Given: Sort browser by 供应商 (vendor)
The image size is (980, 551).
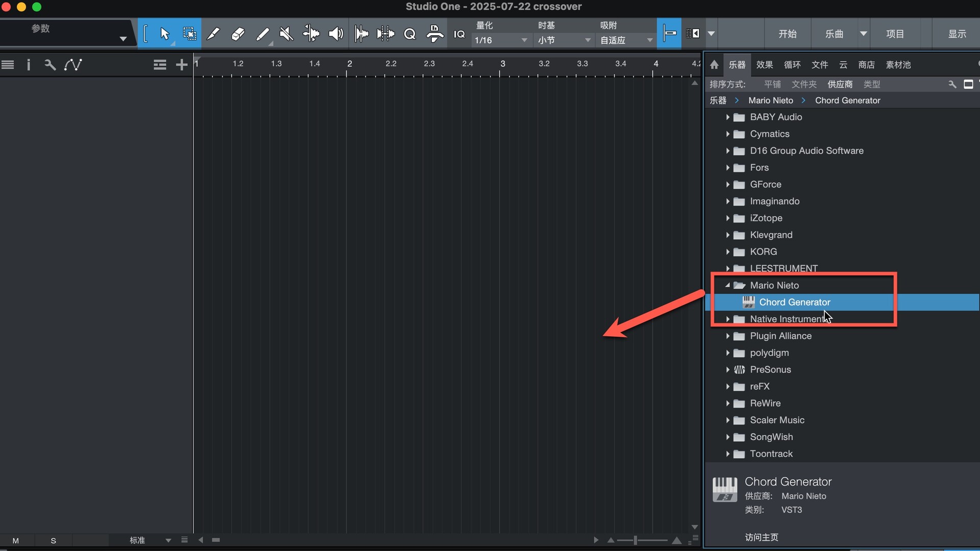Looking at the screenshot, I should tap(840, 84).
